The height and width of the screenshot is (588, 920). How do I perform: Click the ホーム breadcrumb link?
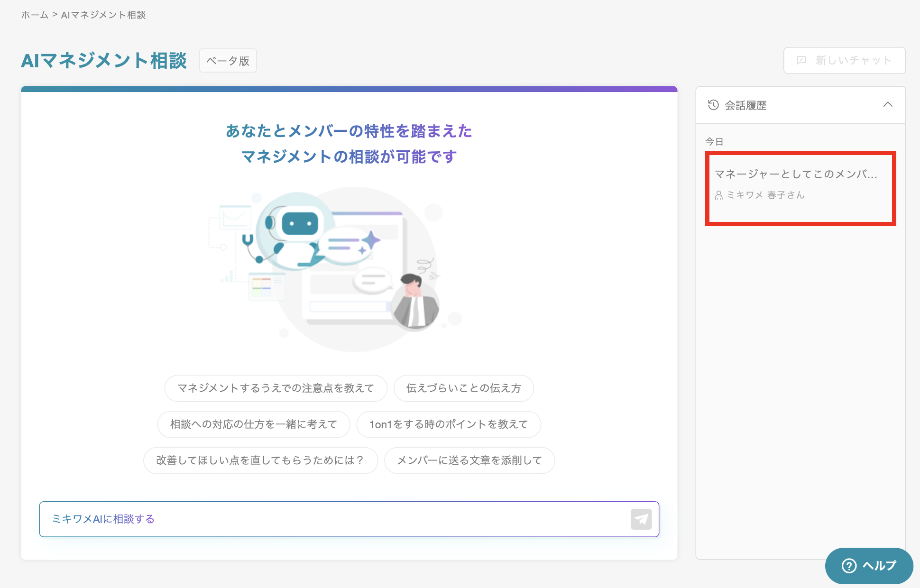tap(35, 15)
